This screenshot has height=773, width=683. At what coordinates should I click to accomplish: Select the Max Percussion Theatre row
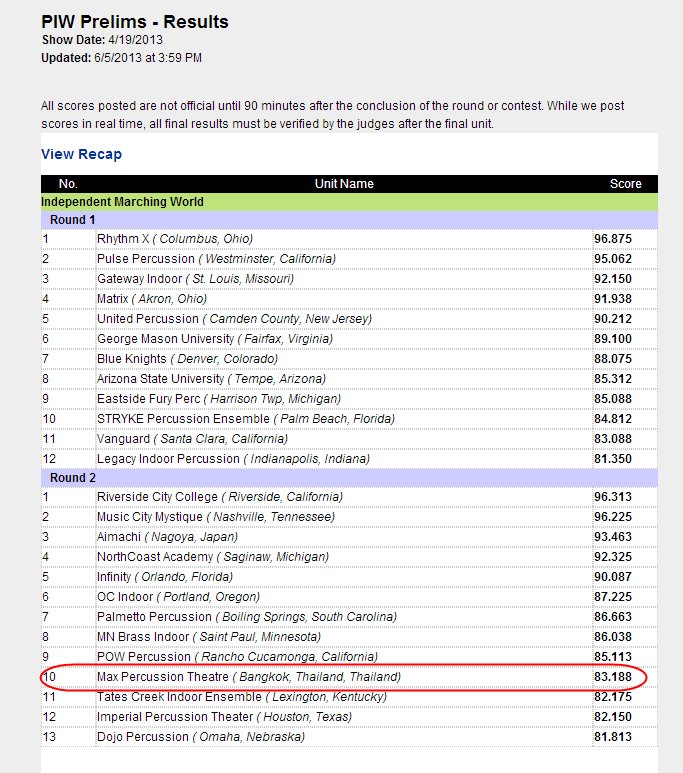tap(349, 677)
